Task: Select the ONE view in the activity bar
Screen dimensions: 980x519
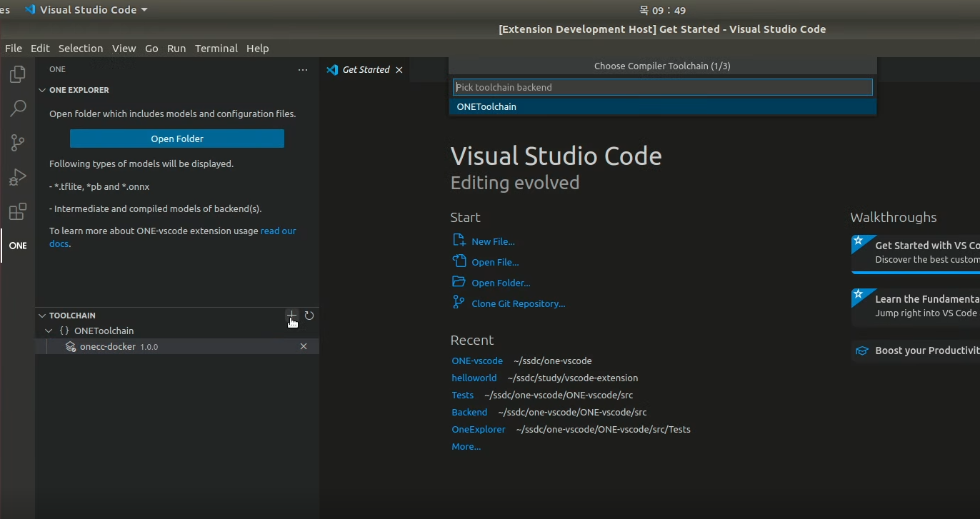Action: point(17,245)
